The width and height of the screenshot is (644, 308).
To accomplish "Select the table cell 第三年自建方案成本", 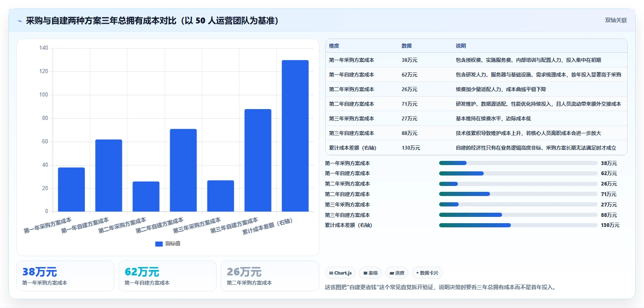I will pyautogui.click(x=351, y=133).
